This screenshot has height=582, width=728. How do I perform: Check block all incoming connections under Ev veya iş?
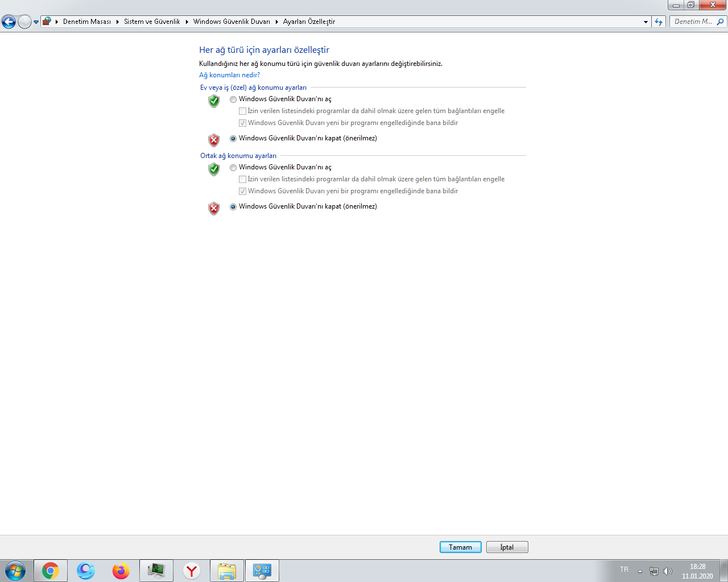click(243, 111)
